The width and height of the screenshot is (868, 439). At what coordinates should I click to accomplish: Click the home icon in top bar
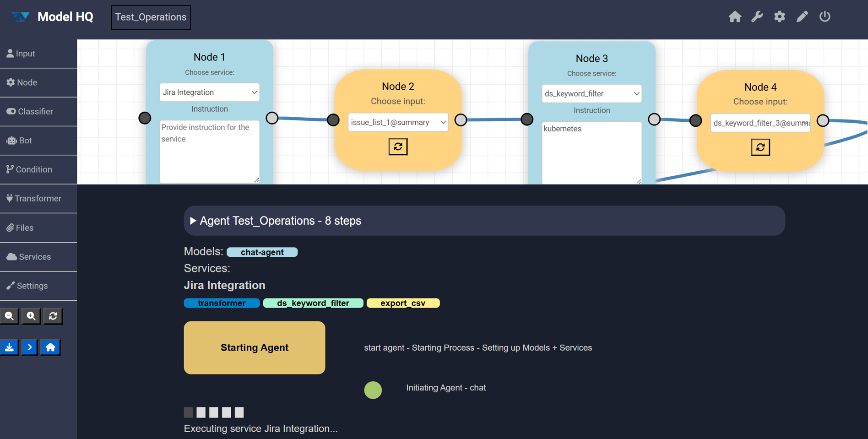click(x=735, y=17)
